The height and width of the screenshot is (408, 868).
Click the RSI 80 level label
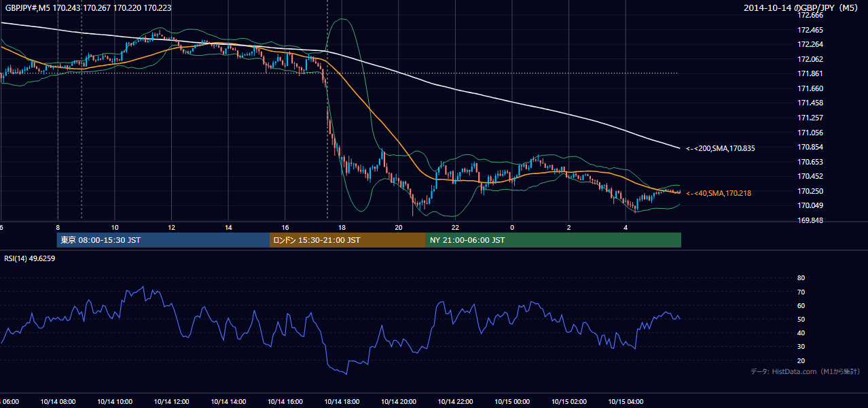(801, 278)
